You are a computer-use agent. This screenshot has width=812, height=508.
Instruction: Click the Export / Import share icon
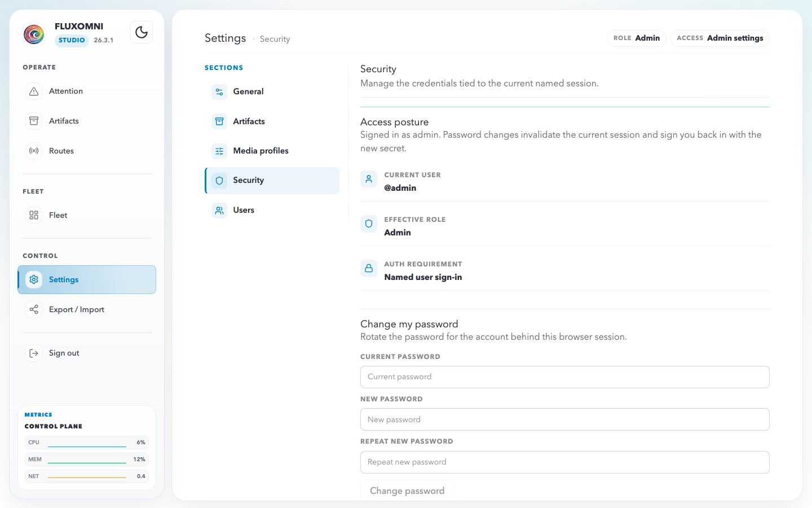tap(34, 309)
